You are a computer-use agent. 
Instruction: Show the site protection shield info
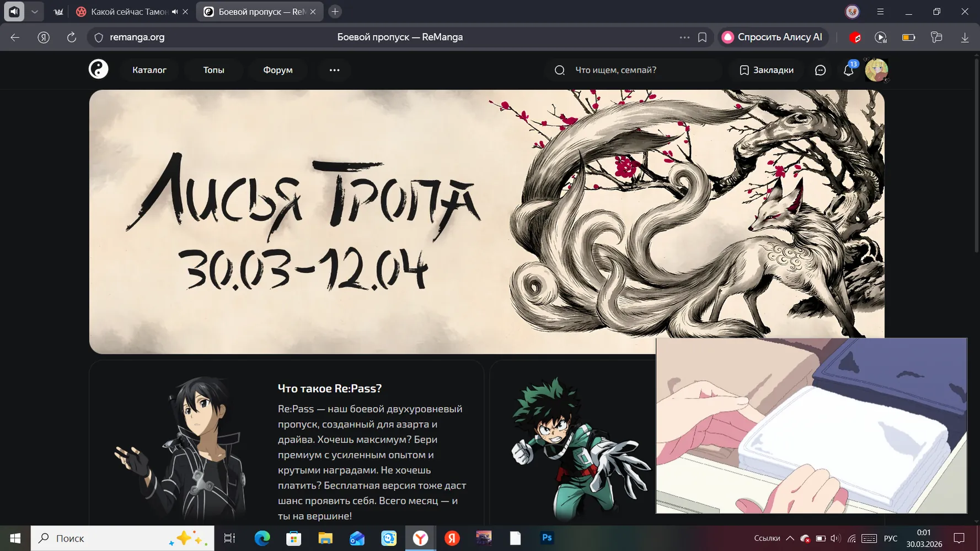point(99,37)
